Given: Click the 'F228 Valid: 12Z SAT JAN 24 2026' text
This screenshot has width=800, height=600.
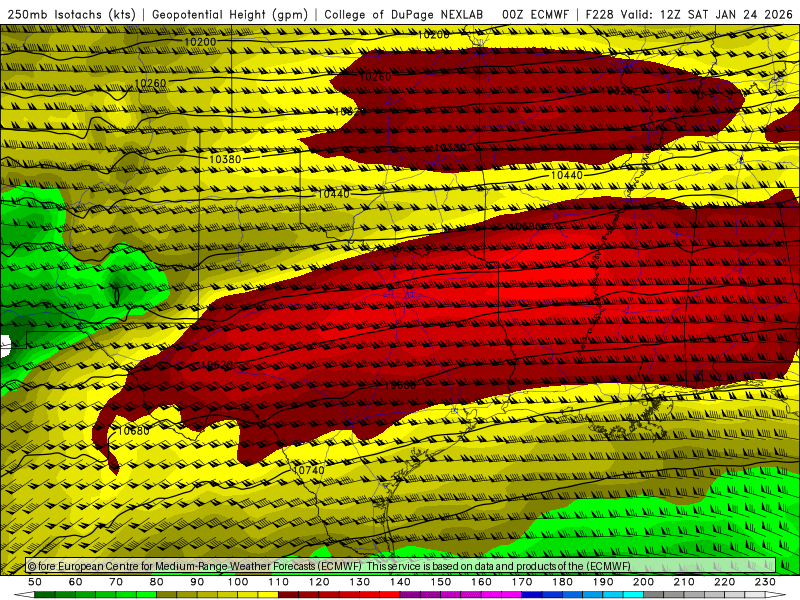Looking at the screenshot, I should 689,14.
